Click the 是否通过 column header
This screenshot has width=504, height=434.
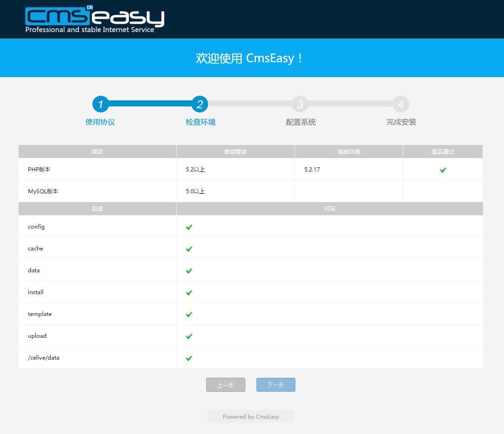tap(443, 152)
